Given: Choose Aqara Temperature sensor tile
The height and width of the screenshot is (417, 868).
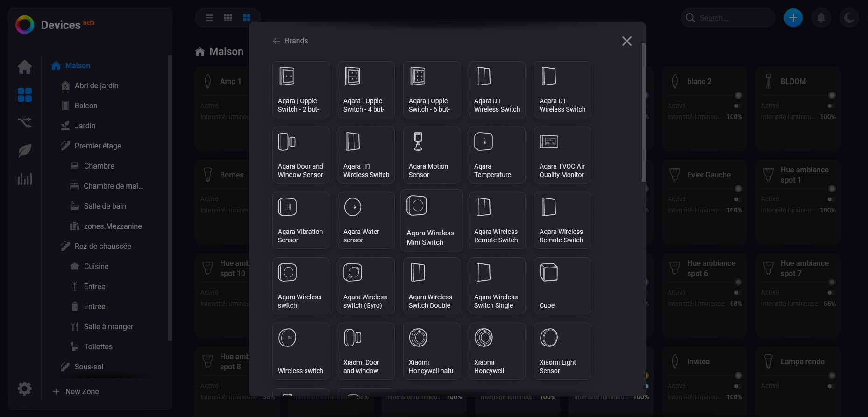Looking at the screenshot, I should click(x=497, y=155).
